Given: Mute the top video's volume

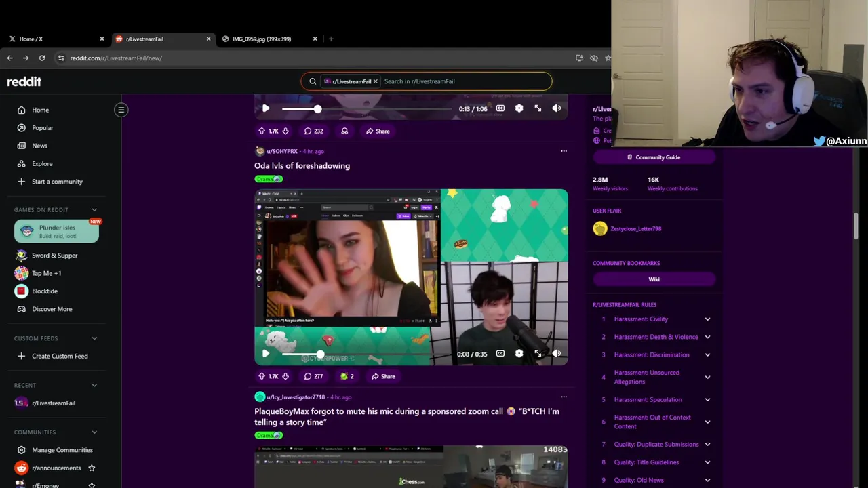Looking at the screenshot, I should click(x=557, y=108).
